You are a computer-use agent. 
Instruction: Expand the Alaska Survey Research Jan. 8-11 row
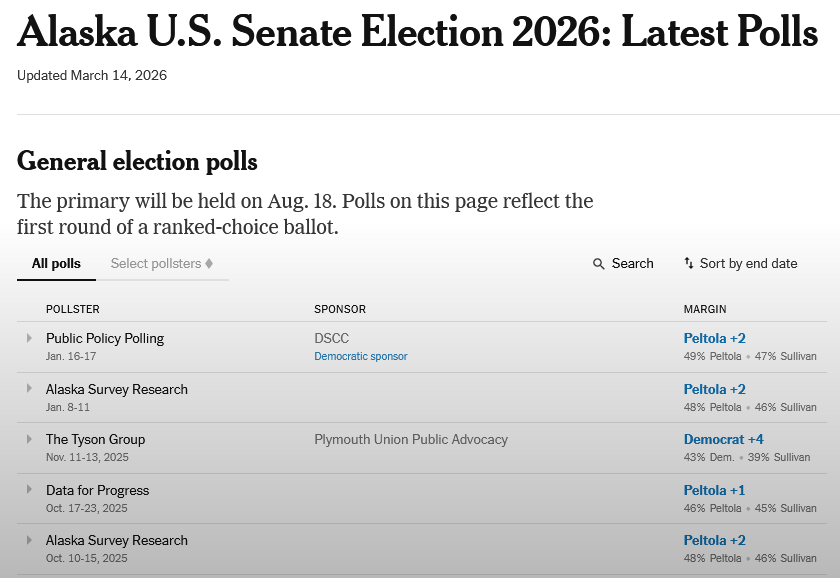[29, 388]
